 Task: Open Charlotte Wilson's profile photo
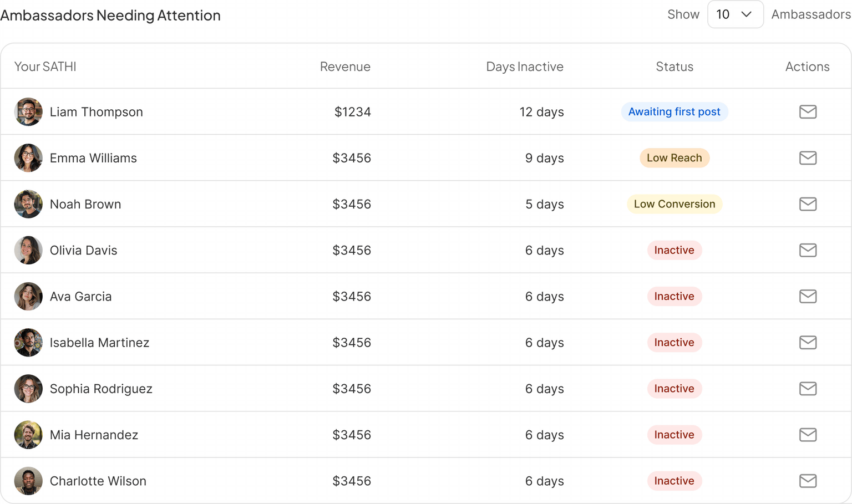tap(28, 481)
